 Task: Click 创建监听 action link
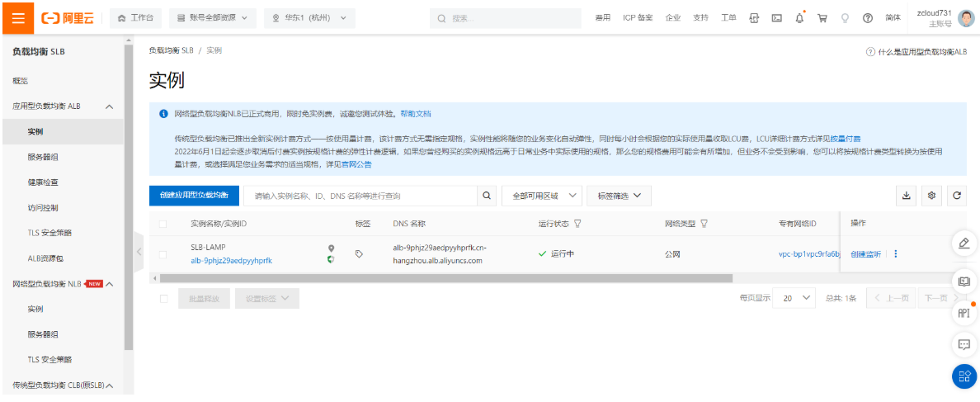pos(865,253)
